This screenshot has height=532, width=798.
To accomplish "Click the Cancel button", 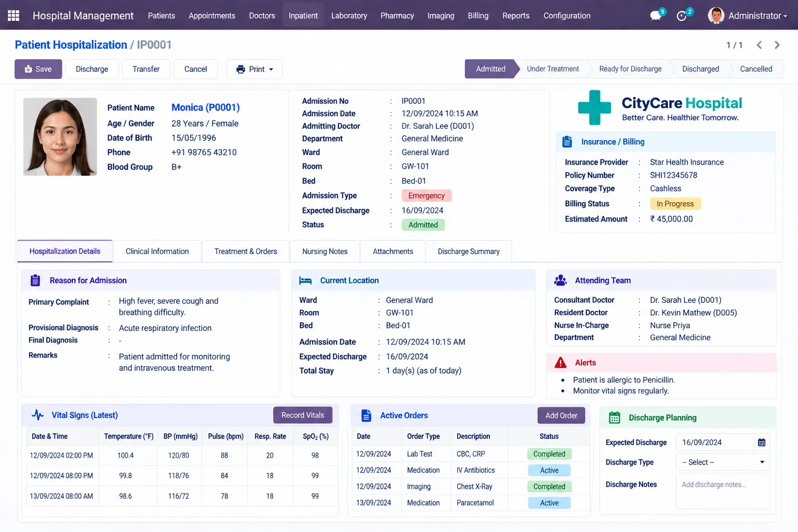I will (x=195, y=69).
